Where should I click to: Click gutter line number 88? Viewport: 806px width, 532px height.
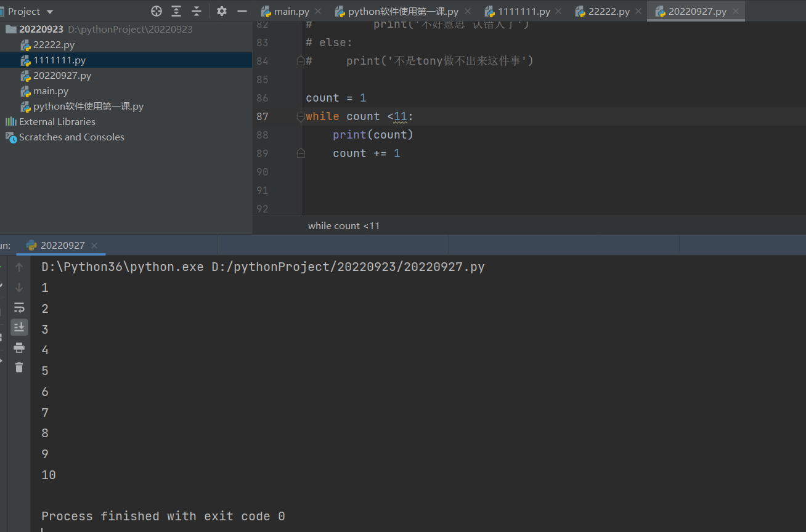[x=263, y=135]
